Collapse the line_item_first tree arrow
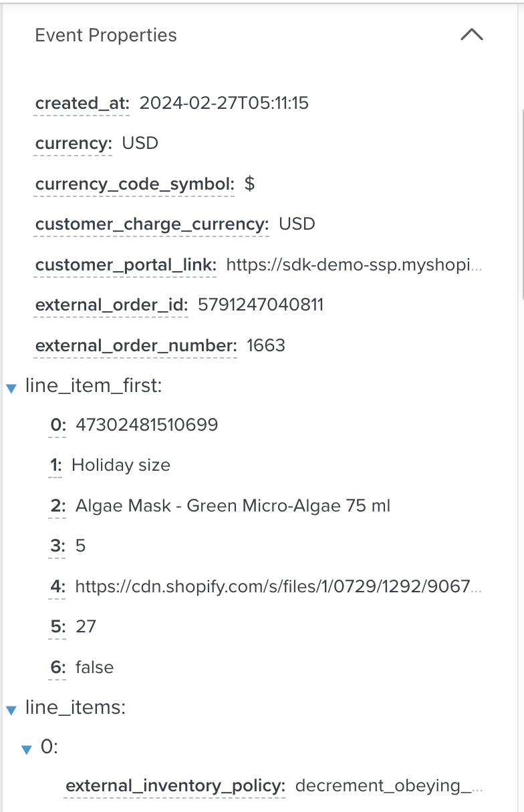Image resolution: width=524 pixels, height=812 pixels. (x=11, y=388)
